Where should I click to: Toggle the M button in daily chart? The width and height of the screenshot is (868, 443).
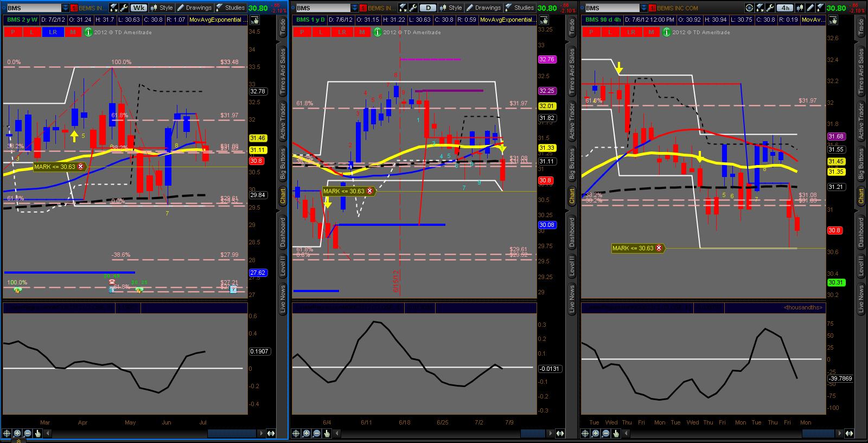[362, 32]
